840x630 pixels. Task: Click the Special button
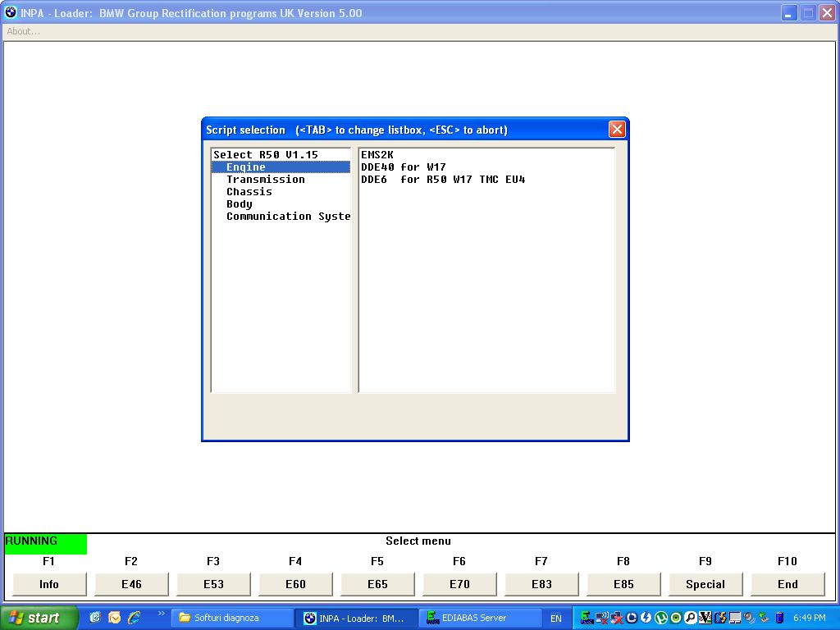point(705,584)
